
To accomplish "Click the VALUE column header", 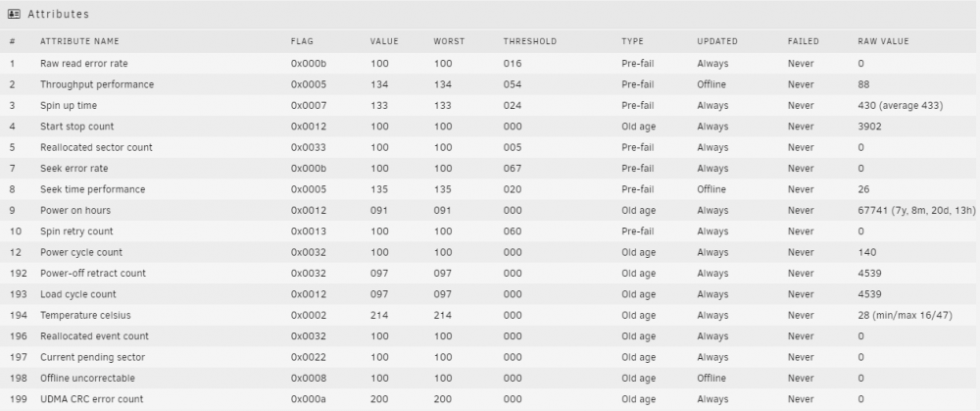I will [384, 41].
